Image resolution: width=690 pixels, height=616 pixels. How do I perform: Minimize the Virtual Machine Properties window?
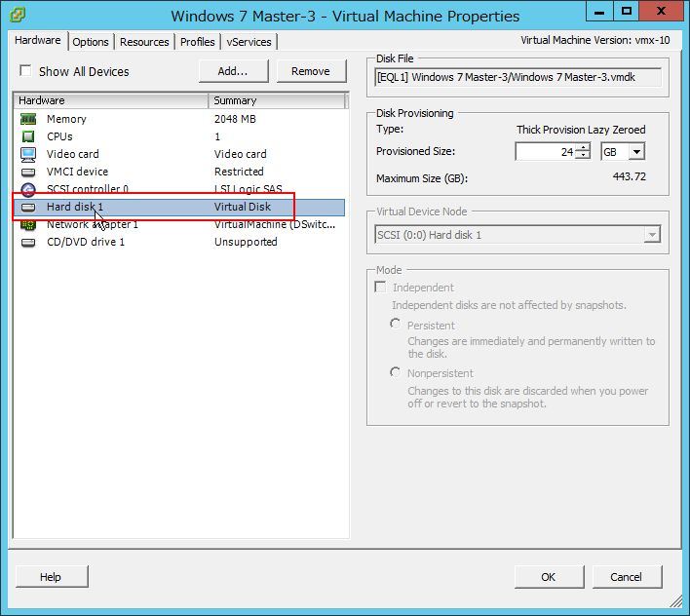(599, 11)
